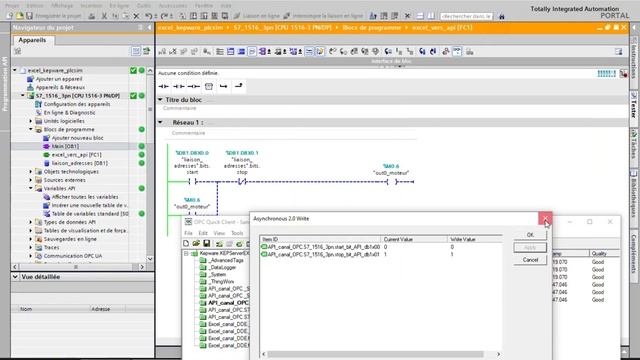
Task: Expand Objets technologiques node
Action: coord(31,171)
